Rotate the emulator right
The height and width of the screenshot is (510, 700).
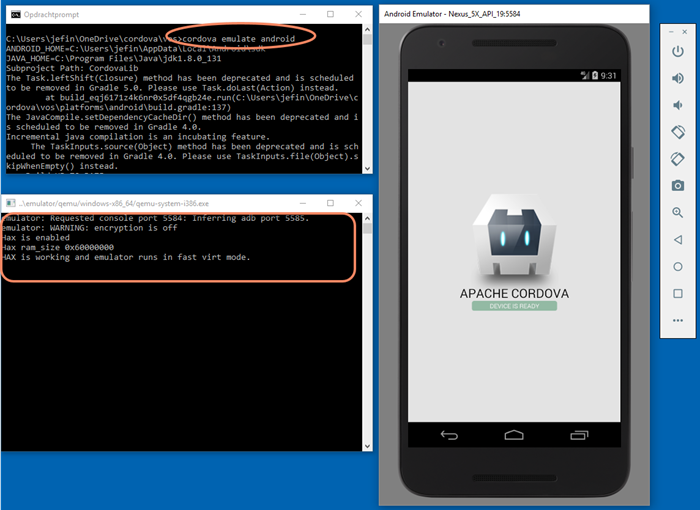[678, 159]
